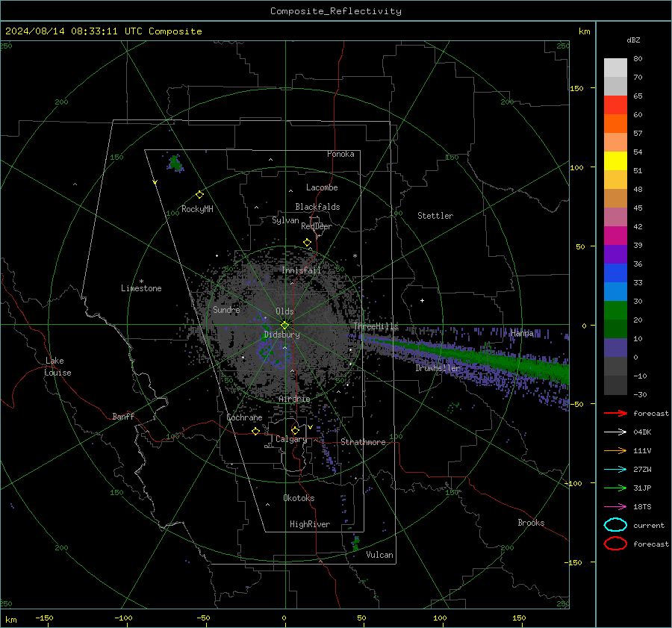
Task: Click the red forecast ellipse in legend
Action: (615, 544)
